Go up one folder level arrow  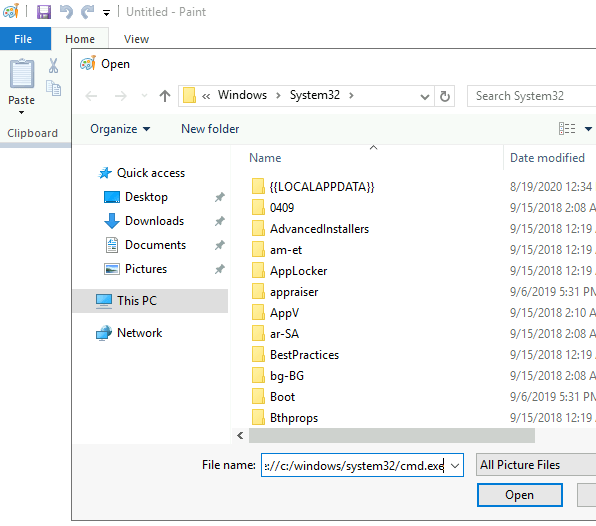tap(165, 96)
